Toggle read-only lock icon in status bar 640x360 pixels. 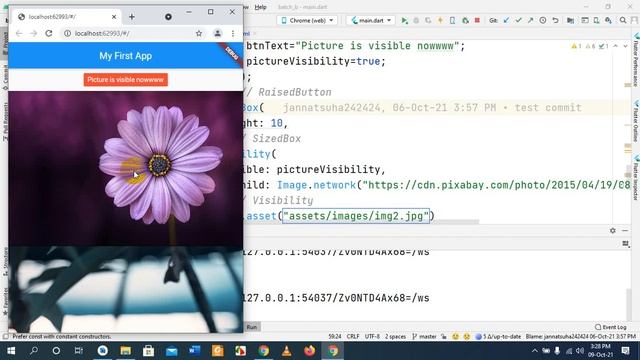[444, 337]
